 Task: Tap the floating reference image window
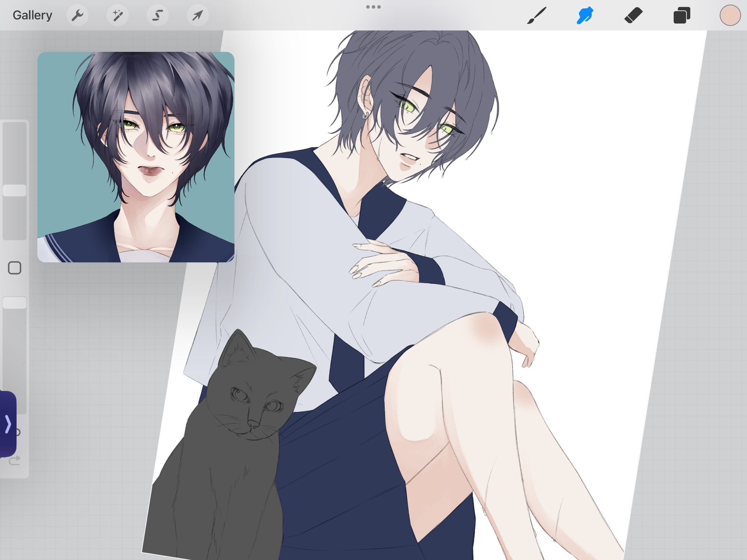(x=136, y=157)
